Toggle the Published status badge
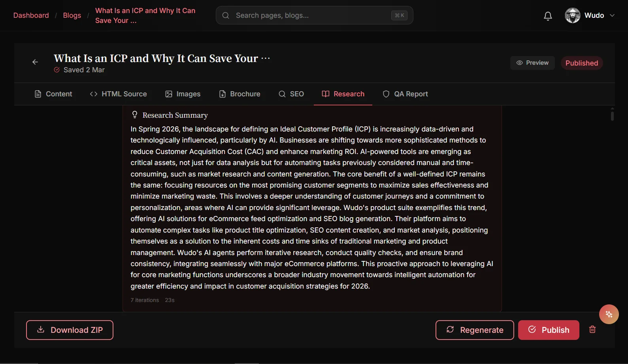Image resolution: width=628 pixels, height=364 pixels. [x=582, y=63]
